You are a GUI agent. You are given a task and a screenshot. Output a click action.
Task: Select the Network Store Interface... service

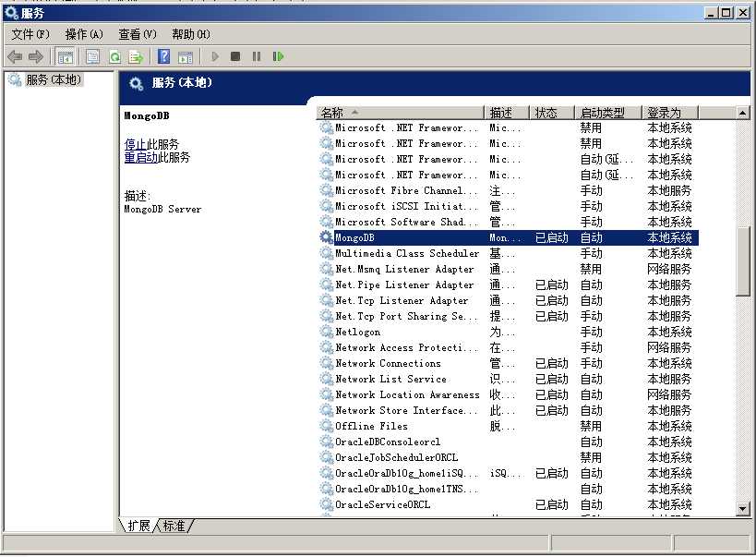pyautogui.click(x=406, y=410)
